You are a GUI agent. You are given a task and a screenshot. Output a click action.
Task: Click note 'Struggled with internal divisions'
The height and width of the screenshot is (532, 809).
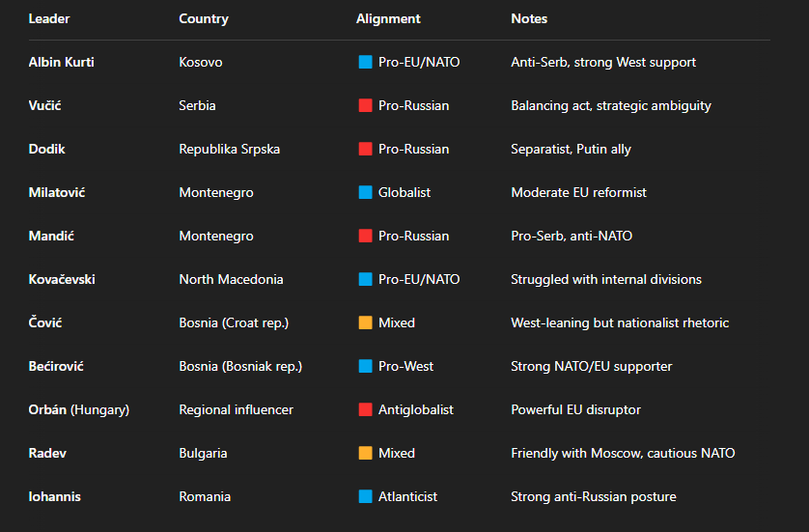[606, 280]
